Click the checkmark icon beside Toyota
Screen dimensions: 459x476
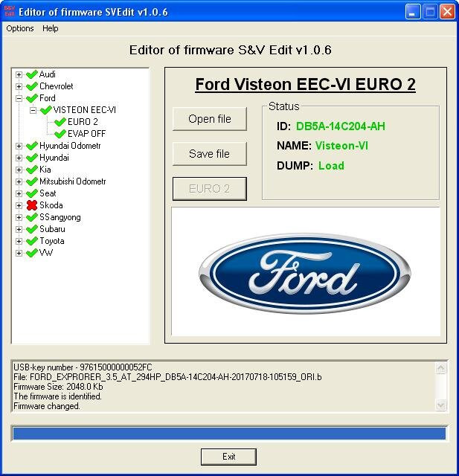(31, 241)
